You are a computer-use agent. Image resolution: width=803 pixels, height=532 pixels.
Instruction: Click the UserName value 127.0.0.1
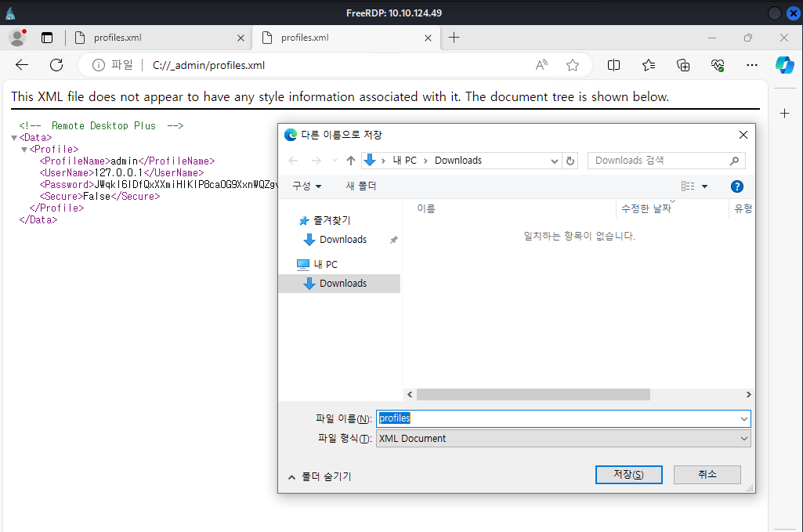118,173
